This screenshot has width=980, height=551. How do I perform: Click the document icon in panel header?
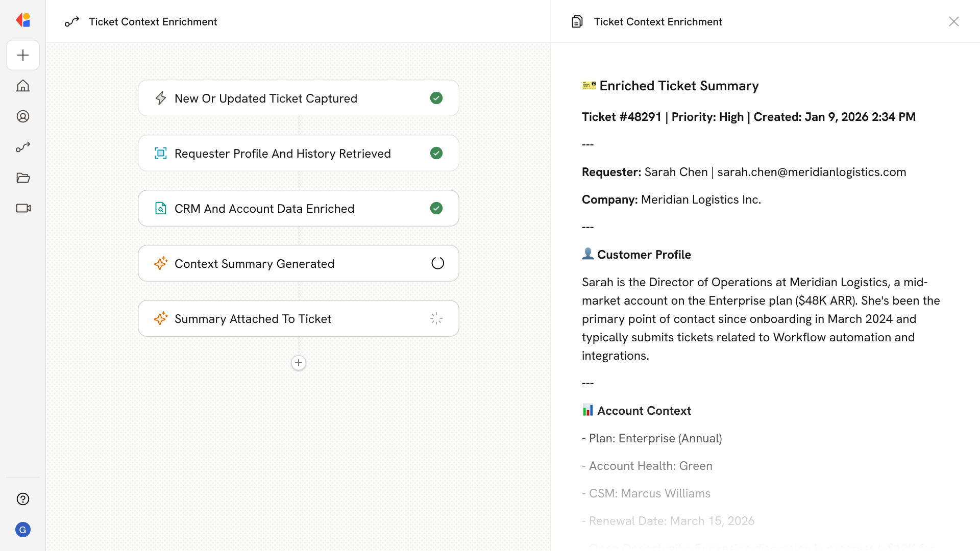pyautogui.click(x=577, y=21)
